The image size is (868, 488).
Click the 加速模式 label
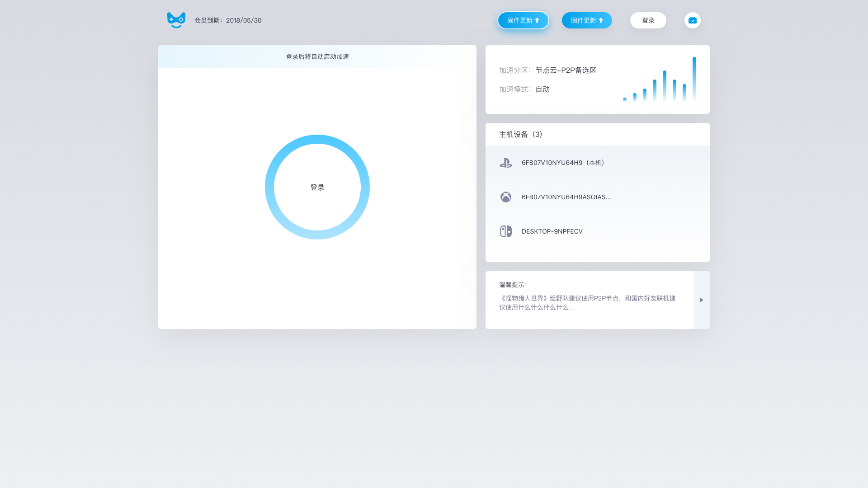tap(515, 89)
